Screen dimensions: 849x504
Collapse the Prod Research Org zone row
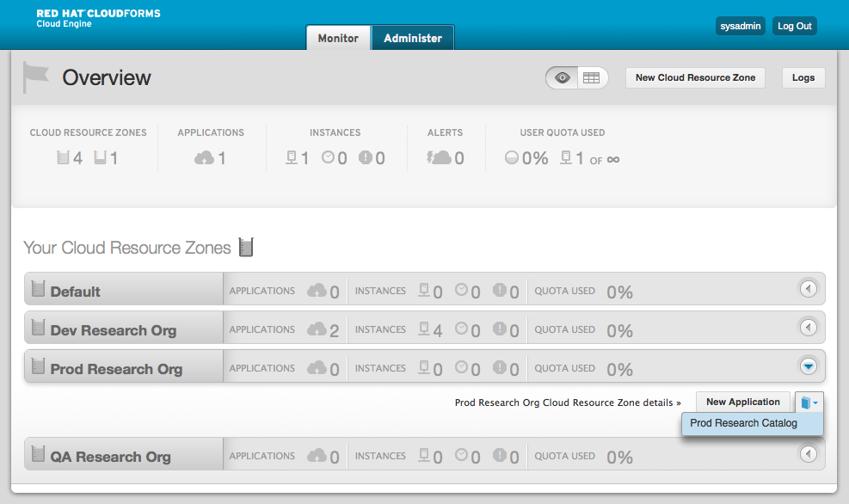tap(808, 366)
